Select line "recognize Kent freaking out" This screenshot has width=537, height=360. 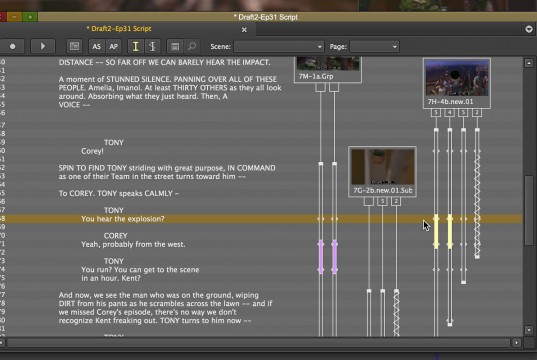pos(155,321)
